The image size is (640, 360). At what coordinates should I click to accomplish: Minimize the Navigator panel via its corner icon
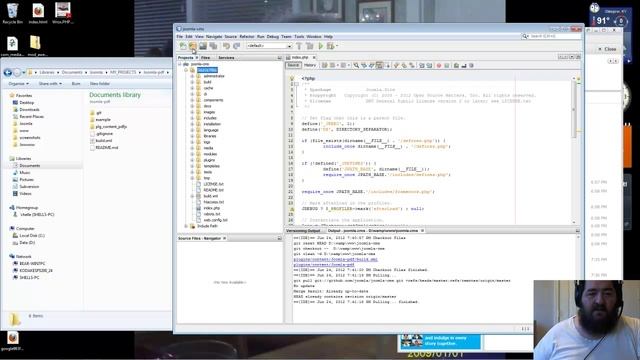(279, 238)
